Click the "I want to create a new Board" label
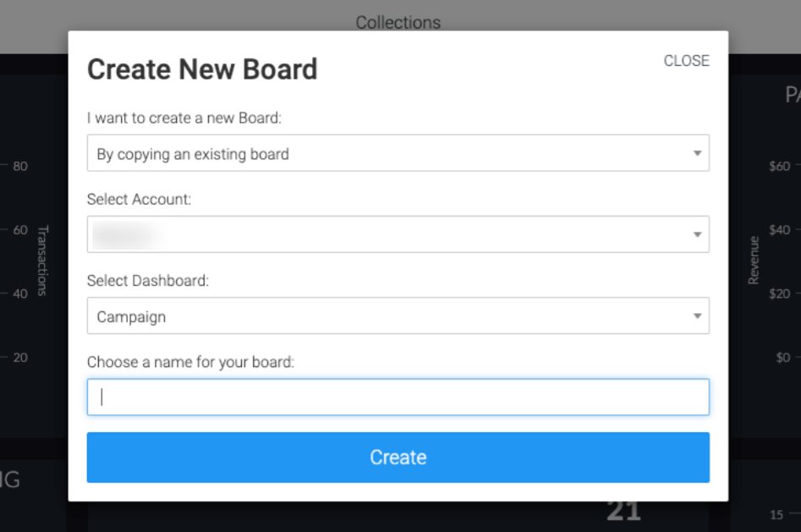 coord(184,118)
